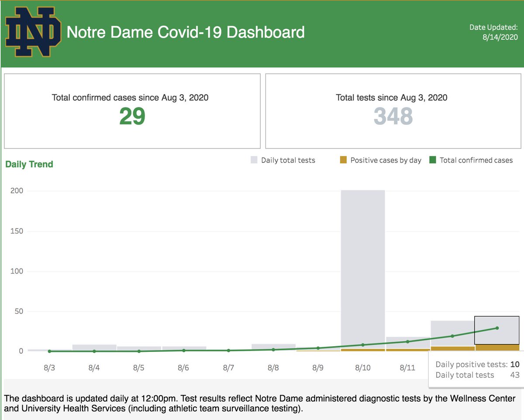This screenshot has height=420, width=524.
Task: Click the 8/10 x-axis date label
Action: click(363, 368)
